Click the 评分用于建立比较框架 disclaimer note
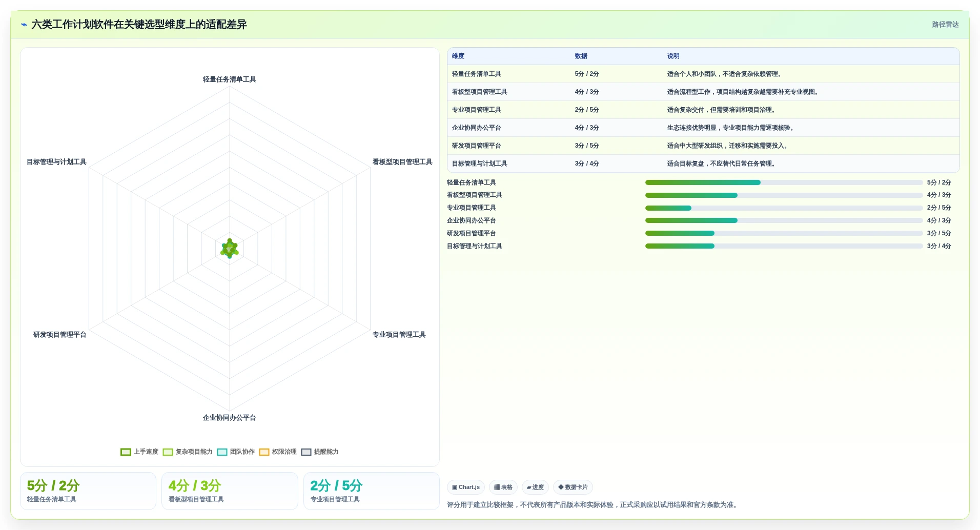 593,505
